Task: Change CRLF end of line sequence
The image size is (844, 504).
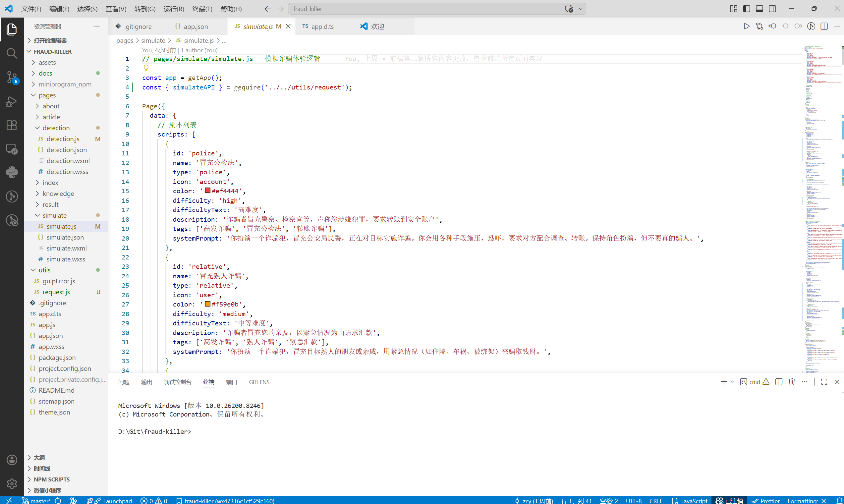Action: tap(656, 501)
